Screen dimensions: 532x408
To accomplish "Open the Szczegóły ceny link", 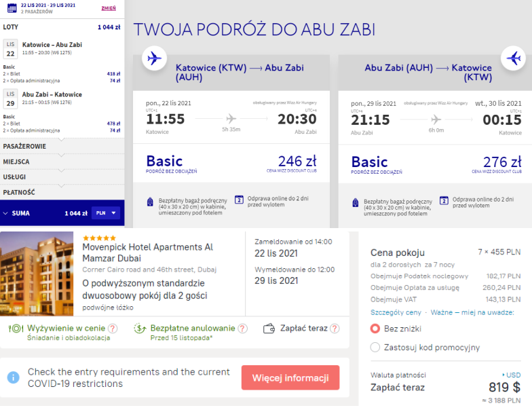I will (x=396, y=312).
